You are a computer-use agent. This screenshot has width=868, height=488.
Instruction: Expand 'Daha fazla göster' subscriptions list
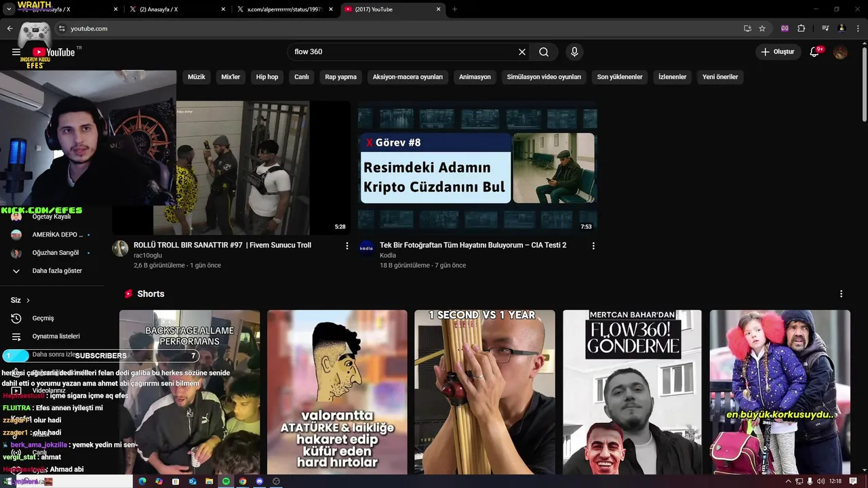pyautogui.click(x=57, y=270)
